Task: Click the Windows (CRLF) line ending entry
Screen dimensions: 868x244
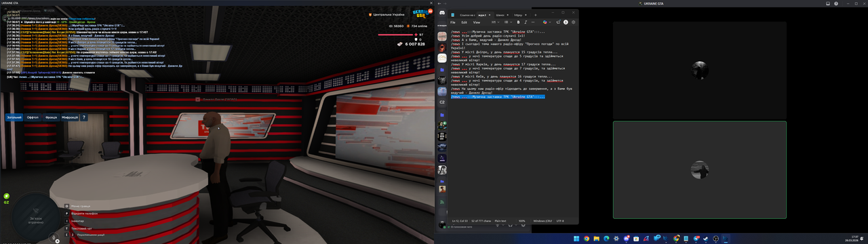Action: [x=542, y=220]
